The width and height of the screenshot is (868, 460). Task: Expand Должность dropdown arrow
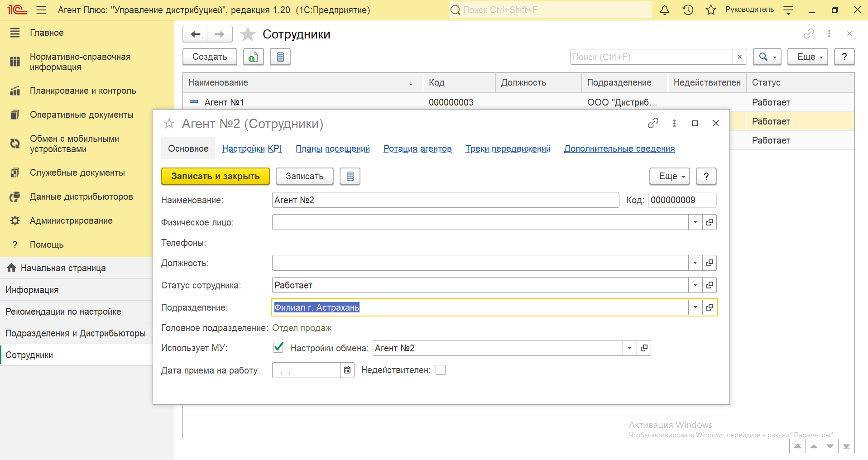(695, 263)
